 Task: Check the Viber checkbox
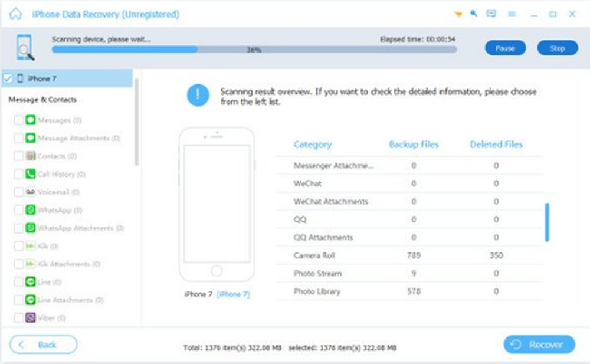coord(18,318)
